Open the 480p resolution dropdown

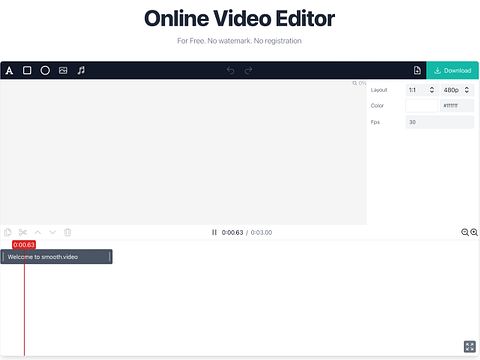457,90
